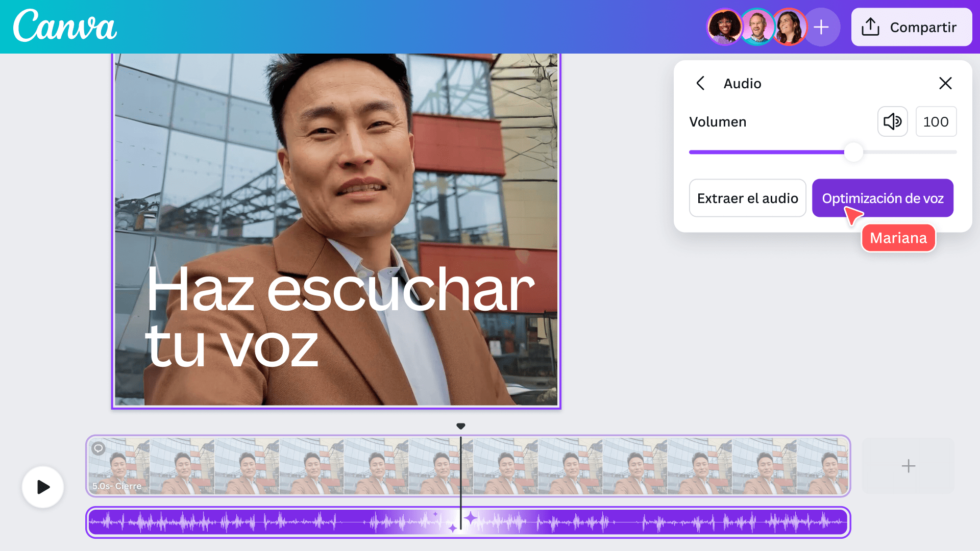Close the Audio panel with the X

945,83
